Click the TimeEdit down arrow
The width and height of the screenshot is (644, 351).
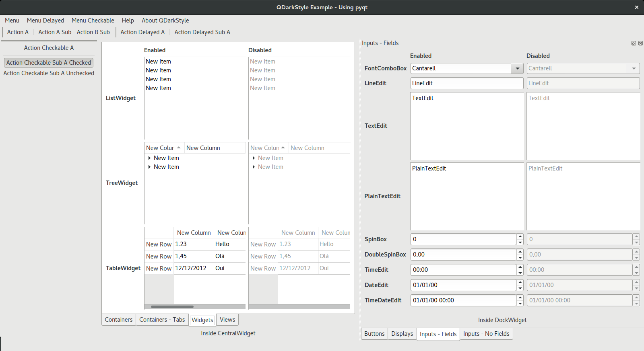[x=520, y=273]
